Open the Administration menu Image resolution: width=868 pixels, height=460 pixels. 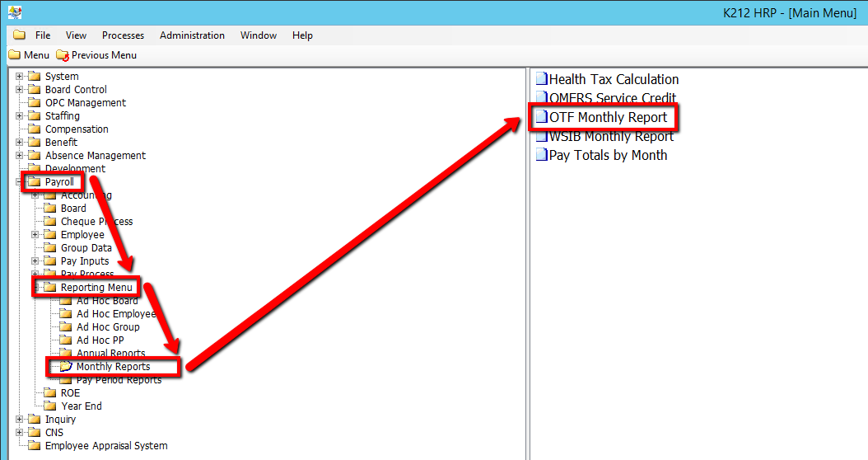click(x=192, y=35)
